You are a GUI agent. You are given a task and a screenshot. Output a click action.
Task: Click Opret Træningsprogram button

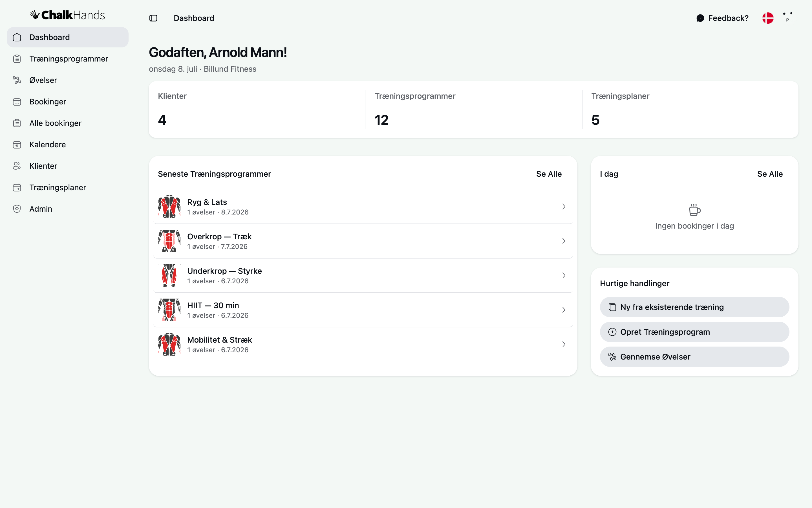click(694, 332)
